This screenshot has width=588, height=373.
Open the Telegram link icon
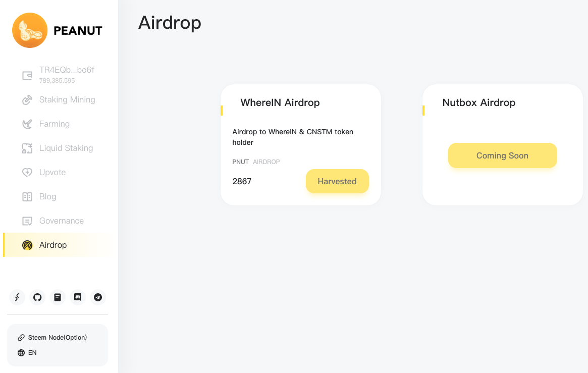98,297
